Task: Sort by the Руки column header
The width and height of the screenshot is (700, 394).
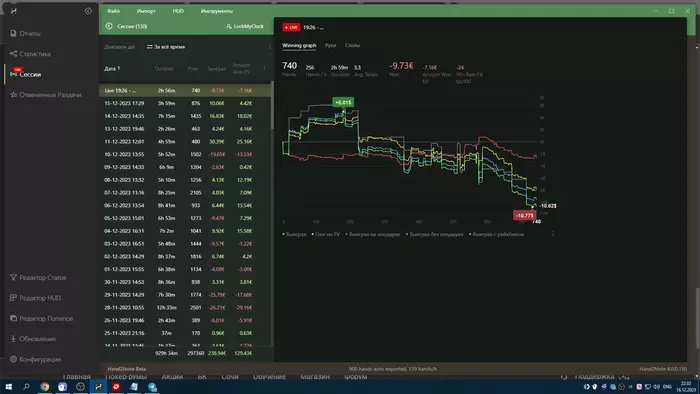Action: point(193,69)
